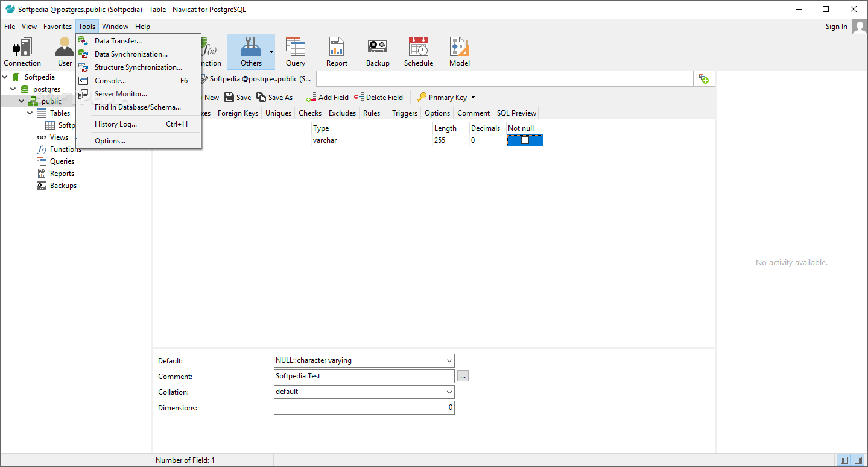Click the User toolbar icon
The width and height of the screenshot is (868, 467).
[65, 52]
